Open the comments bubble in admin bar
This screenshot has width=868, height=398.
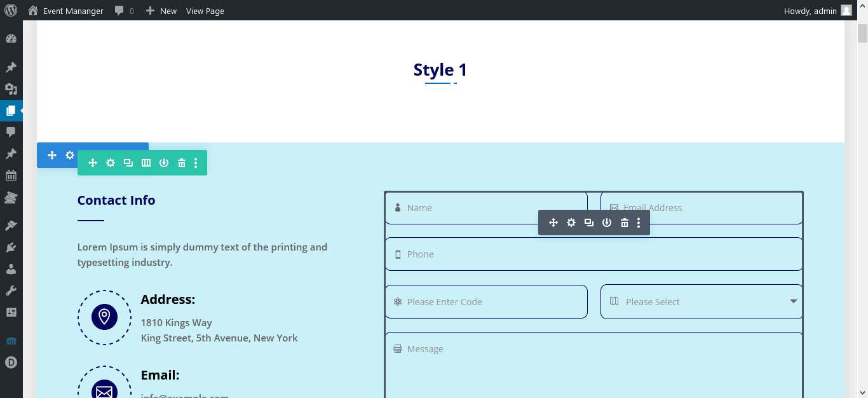pyautogui.click(x=125, y=11)
